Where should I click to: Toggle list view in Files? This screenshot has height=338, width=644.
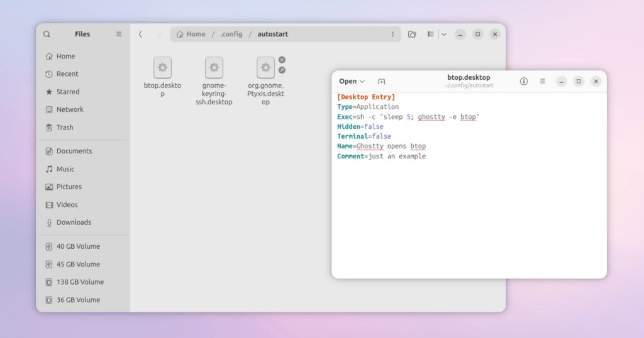point(430,35)
